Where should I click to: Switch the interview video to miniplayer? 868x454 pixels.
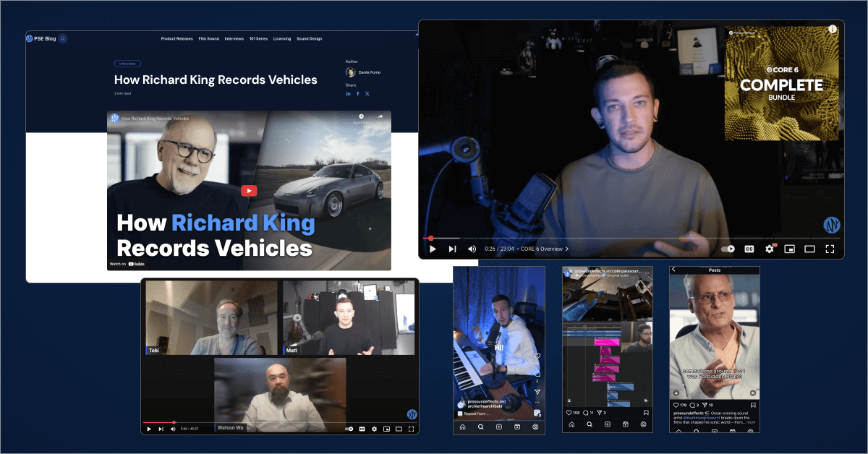tap(386, 429)
